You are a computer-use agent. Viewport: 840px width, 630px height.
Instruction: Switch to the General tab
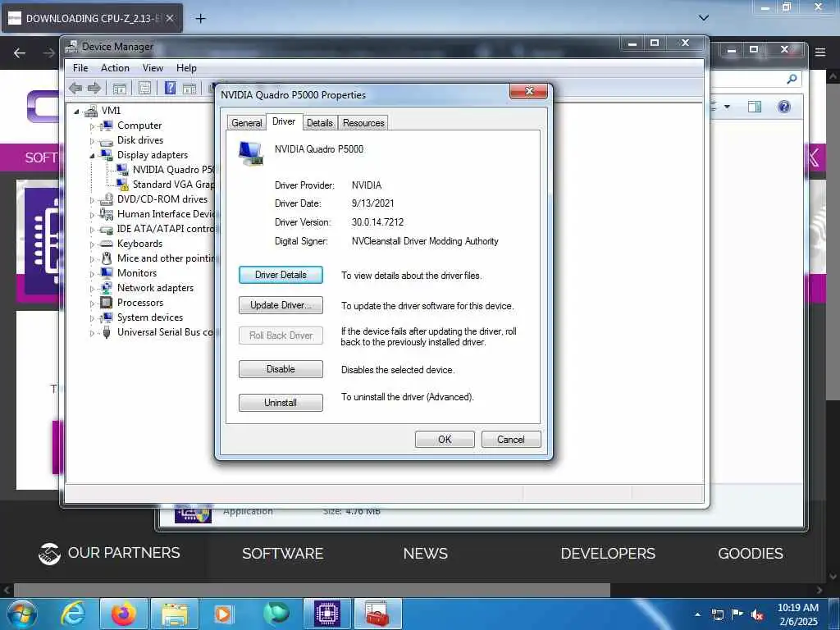[x=246, y=123]
